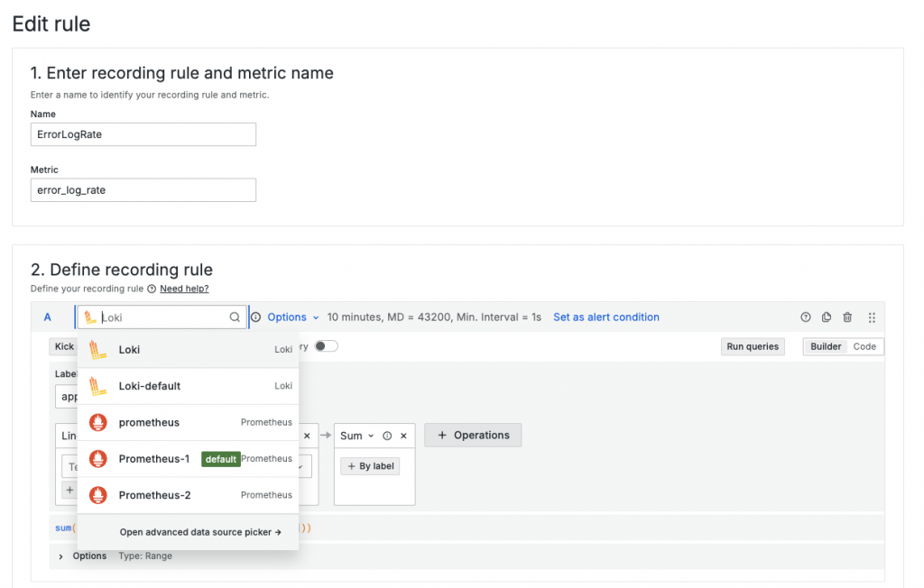
Task: Switch to Builder mode
Action: (x=826, y=346)
